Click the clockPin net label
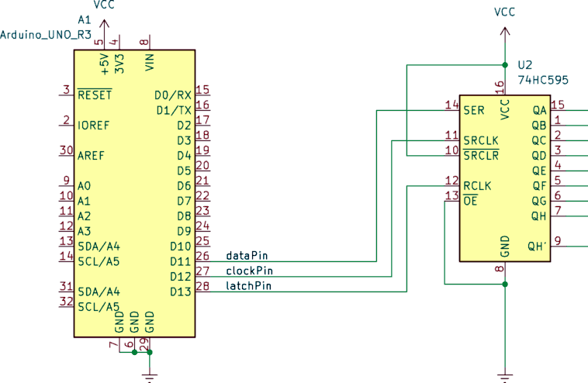Screen dimensions: 588x383 point(249,271)
